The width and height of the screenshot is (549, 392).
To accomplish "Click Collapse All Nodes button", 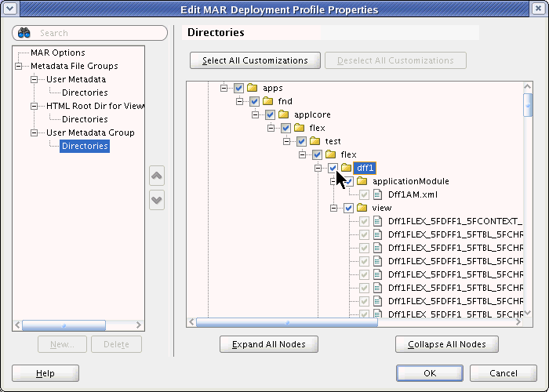I will tap(447, 344).
